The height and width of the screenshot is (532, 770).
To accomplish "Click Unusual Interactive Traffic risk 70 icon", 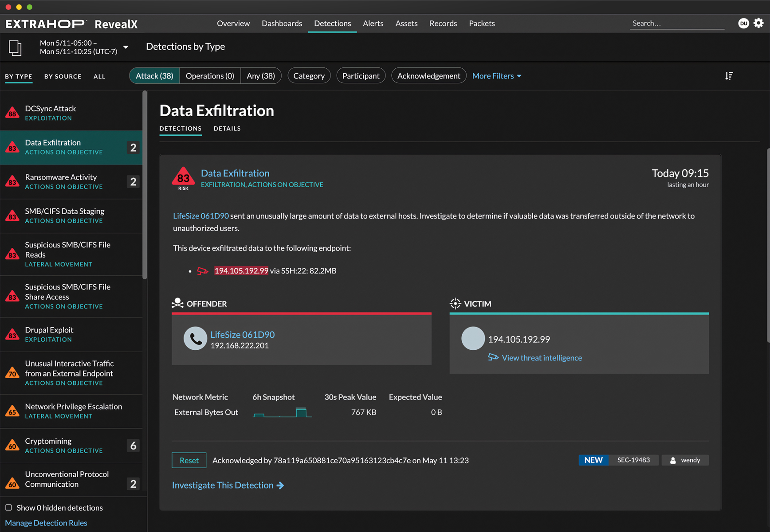I will coord(12,373).
